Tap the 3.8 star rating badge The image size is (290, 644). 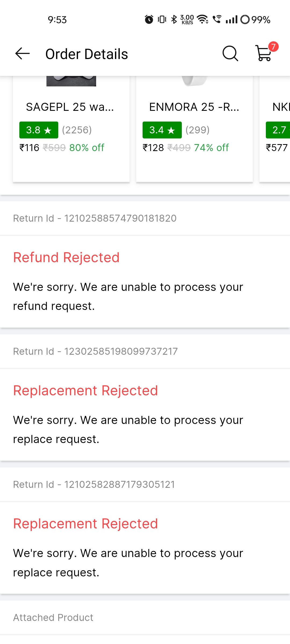(x=39, y=130)
